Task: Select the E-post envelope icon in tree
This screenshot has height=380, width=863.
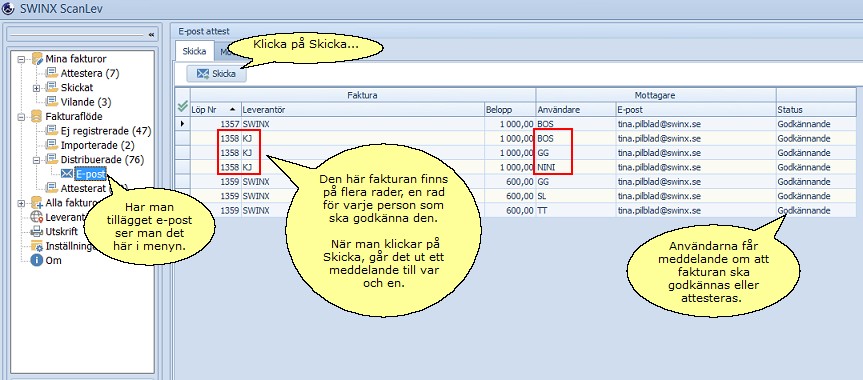Action: click(67, 174)
